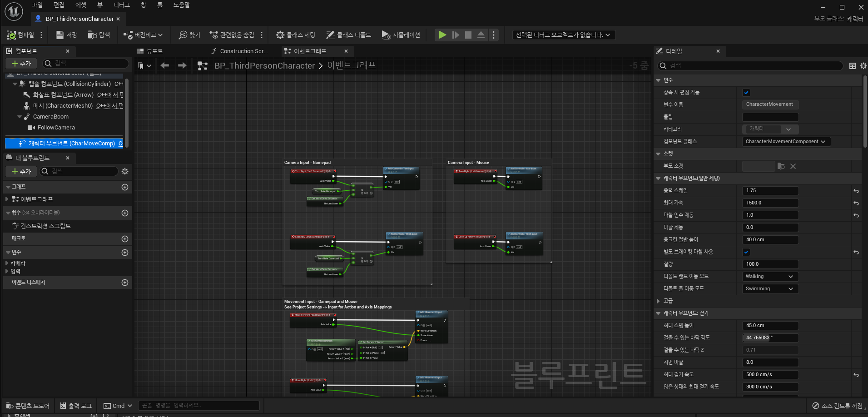Start Simulation (시뮬레이션) mode

click(x=401, y=35)
